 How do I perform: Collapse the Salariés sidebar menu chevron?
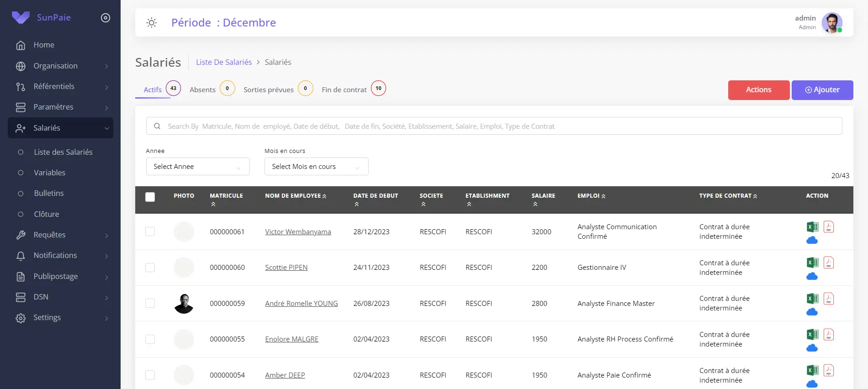[x=106, y=128]
